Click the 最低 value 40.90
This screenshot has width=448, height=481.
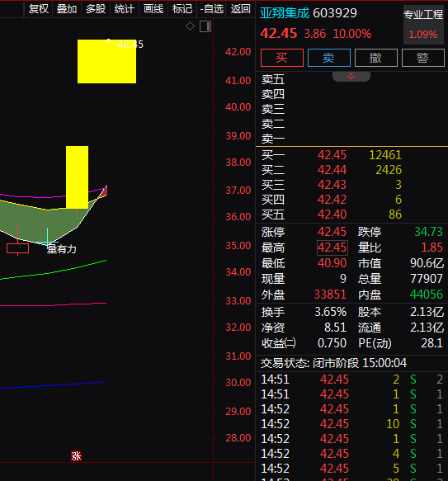pyautogui.click(x=332, y=263)
